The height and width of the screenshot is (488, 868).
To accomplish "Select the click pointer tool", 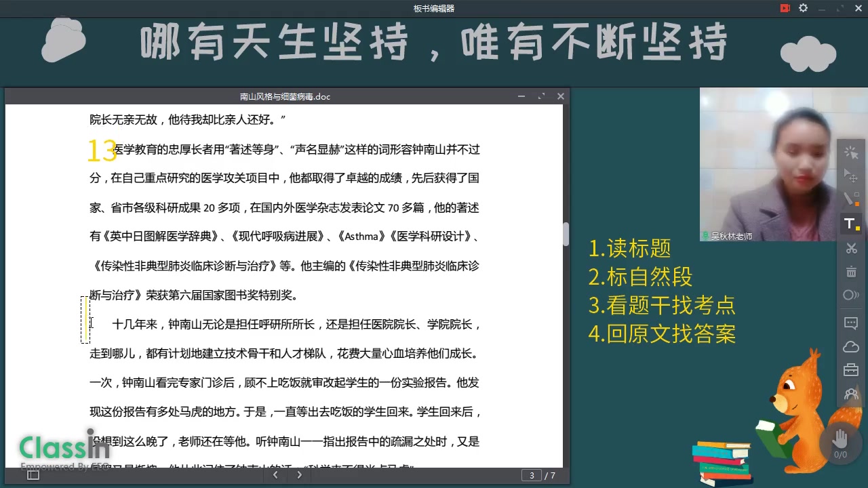I will tap(851, 152).
